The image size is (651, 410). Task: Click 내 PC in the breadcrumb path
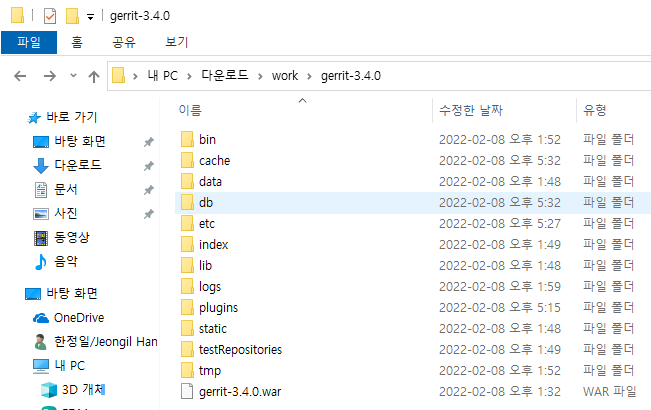162,76
